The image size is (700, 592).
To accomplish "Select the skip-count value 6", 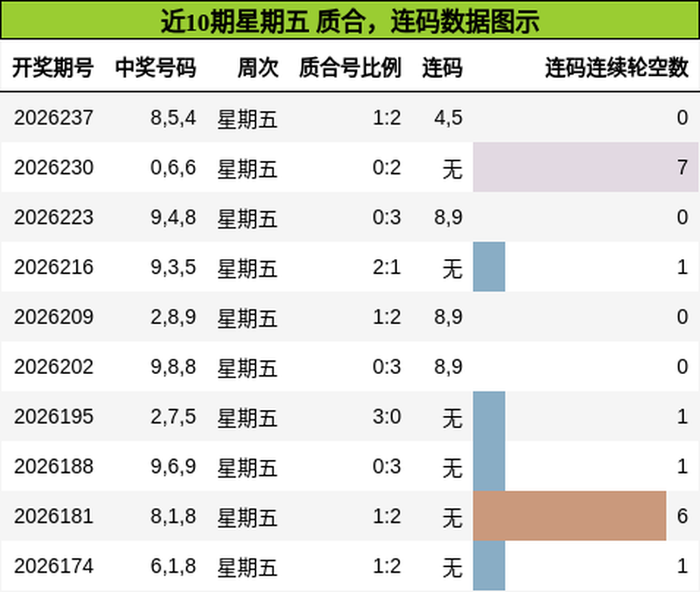I will (682, 517).
